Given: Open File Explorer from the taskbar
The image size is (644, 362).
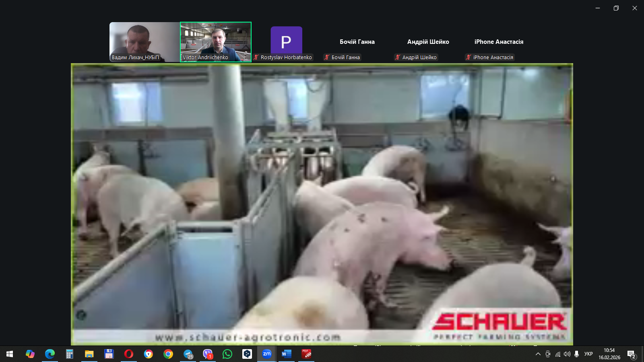Looking at the screenshot, I should pos(89,354).
